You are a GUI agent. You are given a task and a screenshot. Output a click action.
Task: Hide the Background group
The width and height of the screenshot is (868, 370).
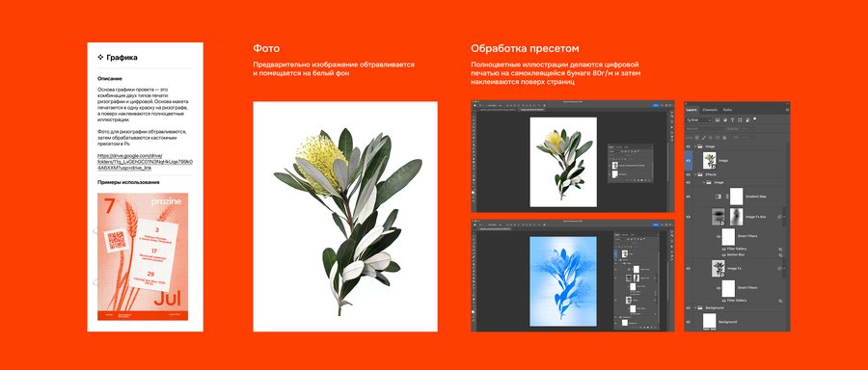(688, 307)
